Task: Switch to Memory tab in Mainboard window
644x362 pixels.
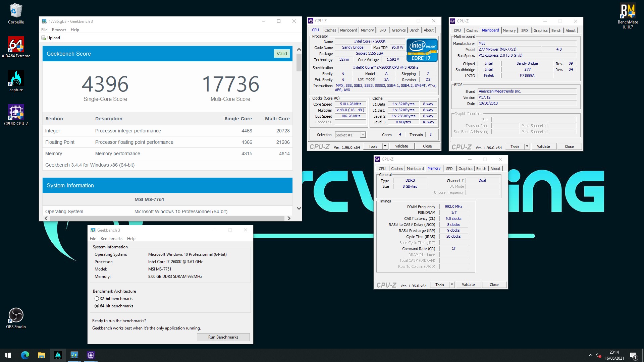Action: (509, 31)
